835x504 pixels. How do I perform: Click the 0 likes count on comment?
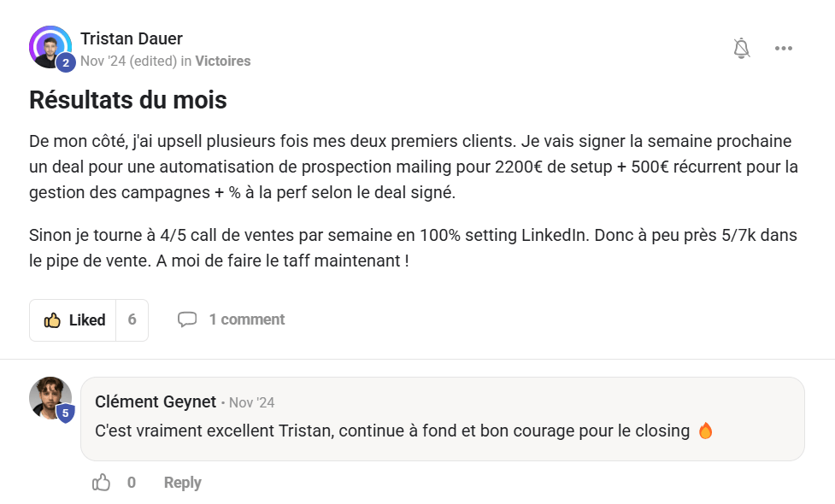(132, 483)
